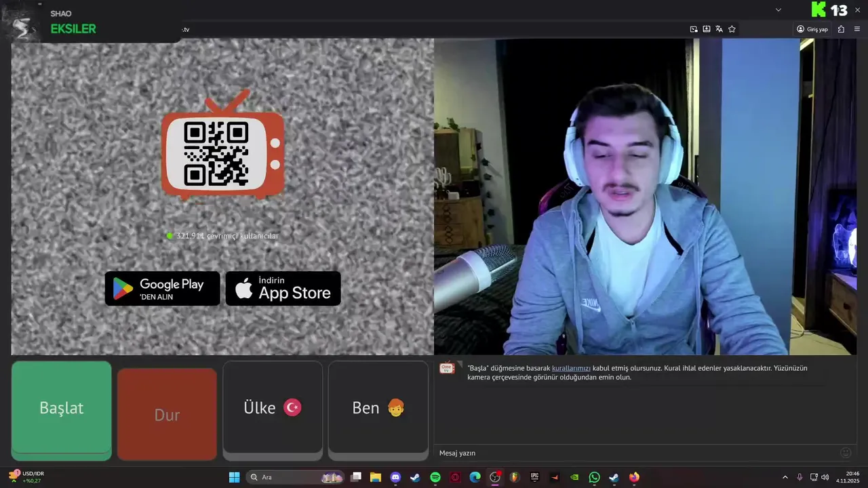Click the chat system avatar icon
Image resolution: width=868 pixels, height=488 pixels.
click(448, 367)
